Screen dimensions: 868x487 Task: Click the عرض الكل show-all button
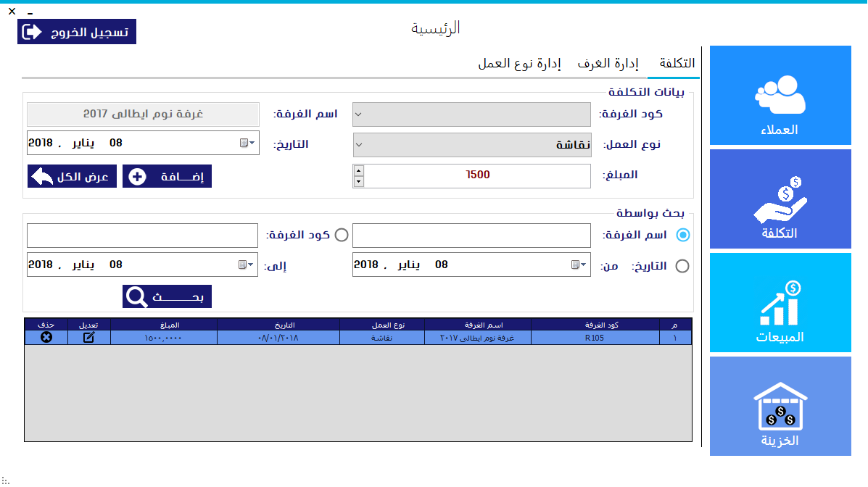tap(71, 176)
